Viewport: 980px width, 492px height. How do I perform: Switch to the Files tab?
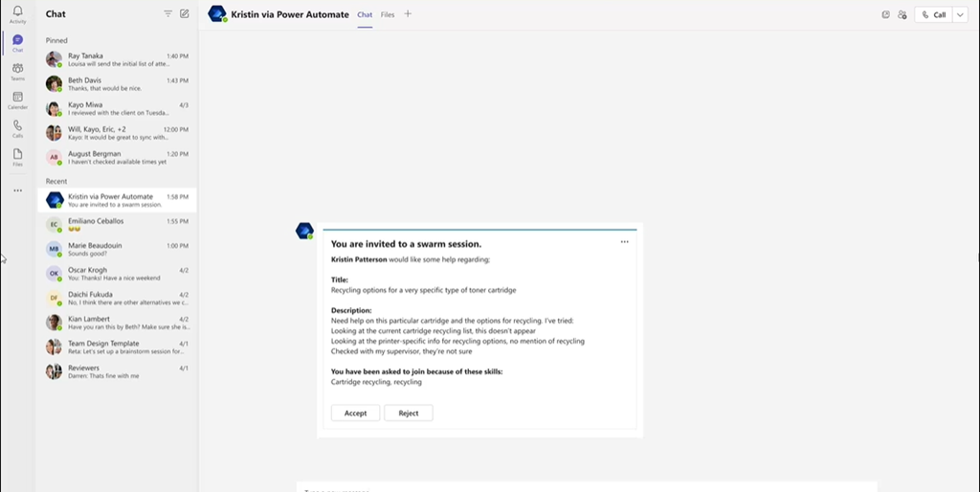(387, 15)
